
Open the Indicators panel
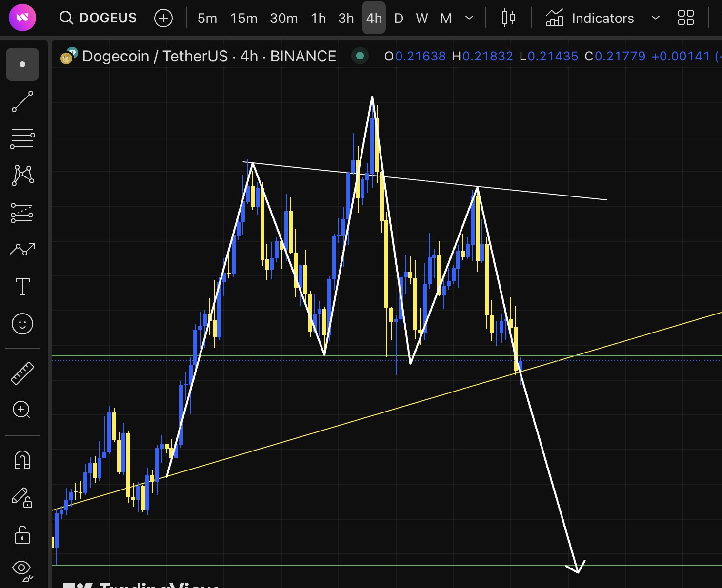[x=590, y=19]
